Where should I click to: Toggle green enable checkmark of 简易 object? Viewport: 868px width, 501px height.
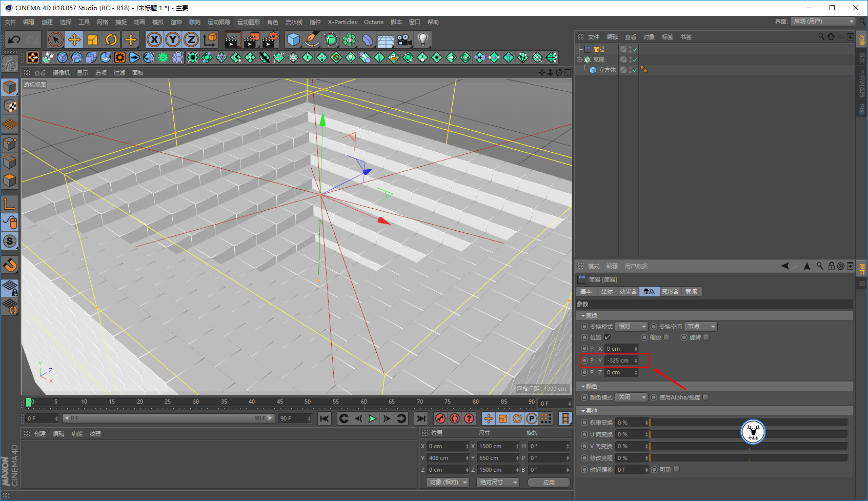[x=635, y=49]
